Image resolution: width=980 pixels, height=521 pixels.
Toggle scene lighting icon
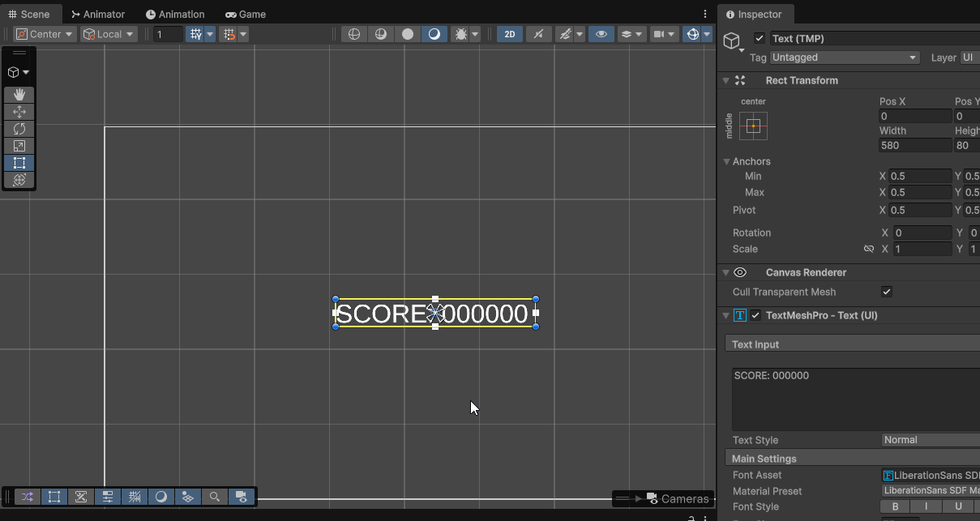[538, 34]
